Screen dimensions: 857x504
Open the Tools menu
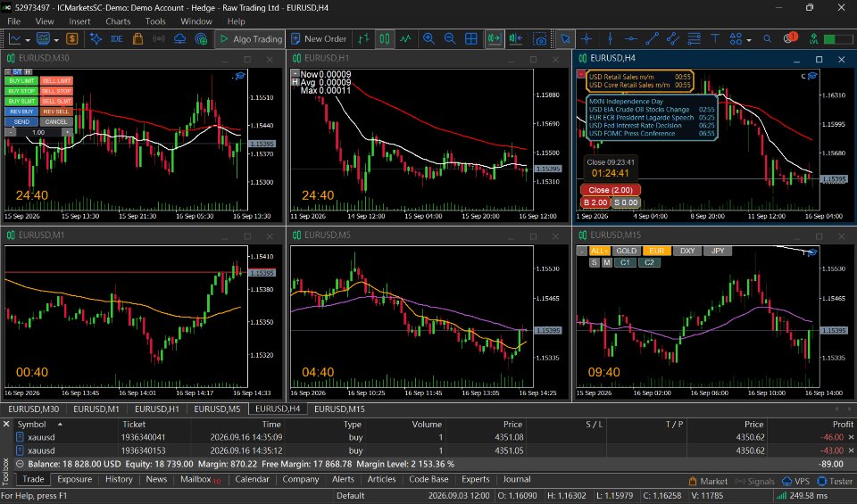point(155,21)
